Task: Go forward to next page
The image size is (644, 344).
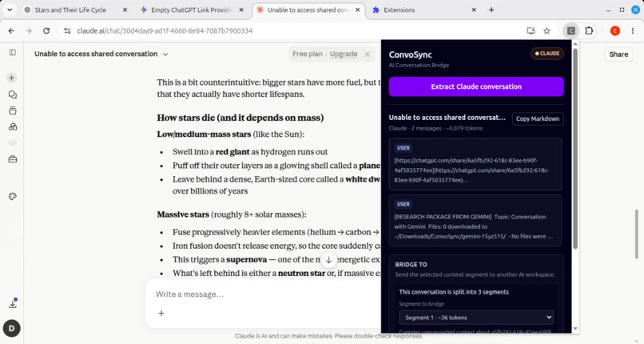Action: [29, 31]
